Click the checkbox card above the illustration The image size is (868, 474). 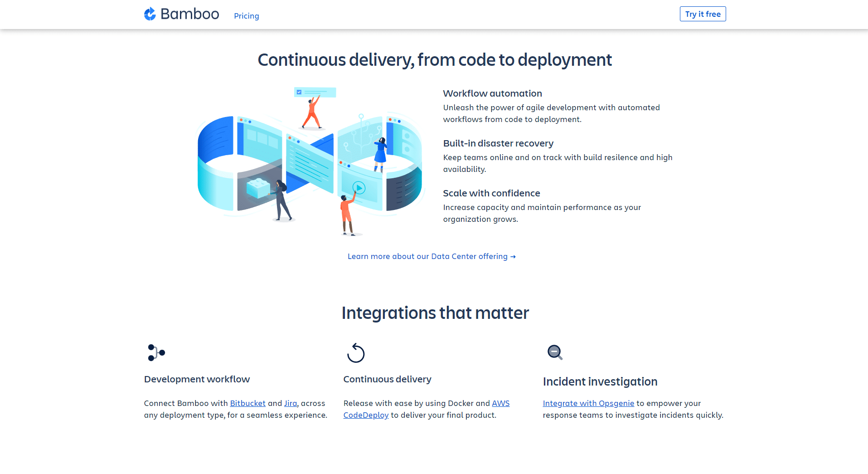(x=315, y=92)
